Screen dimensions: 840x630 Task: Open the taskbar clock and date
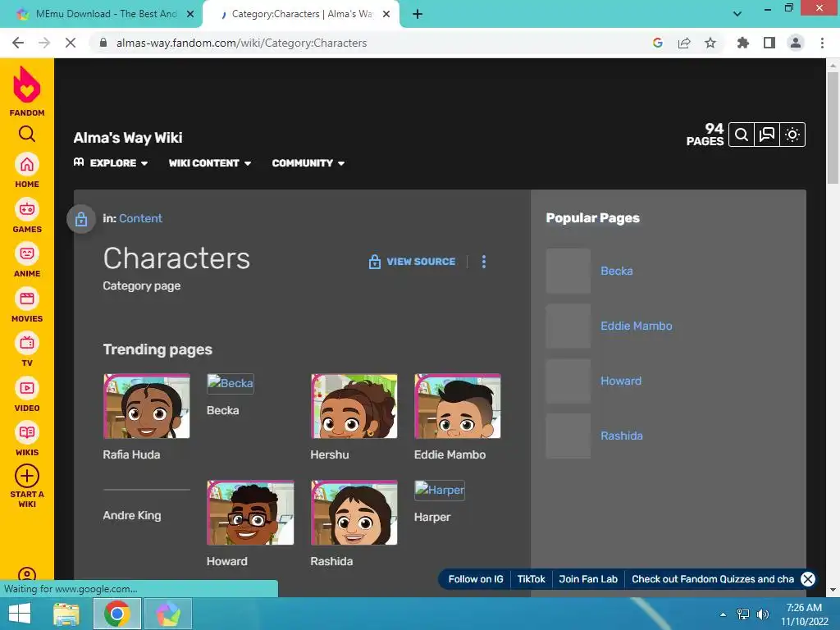(804, 614)
